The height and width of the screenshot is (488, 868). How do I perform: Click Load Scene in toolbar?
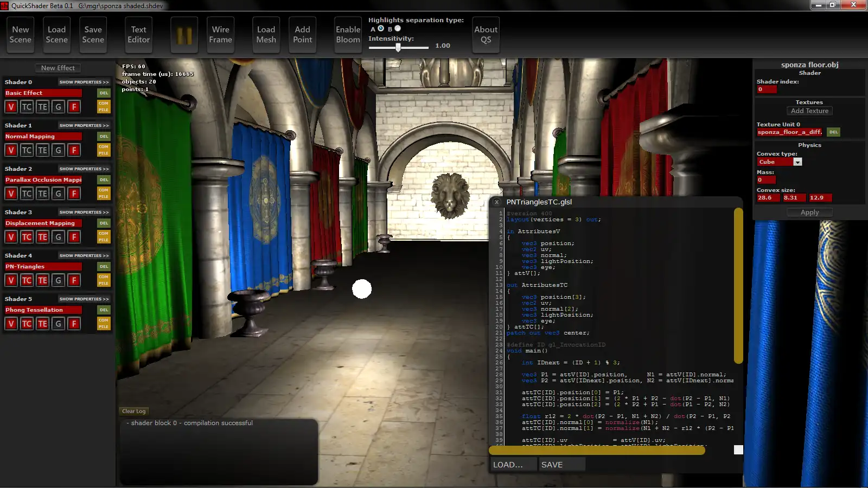(57, 35)
